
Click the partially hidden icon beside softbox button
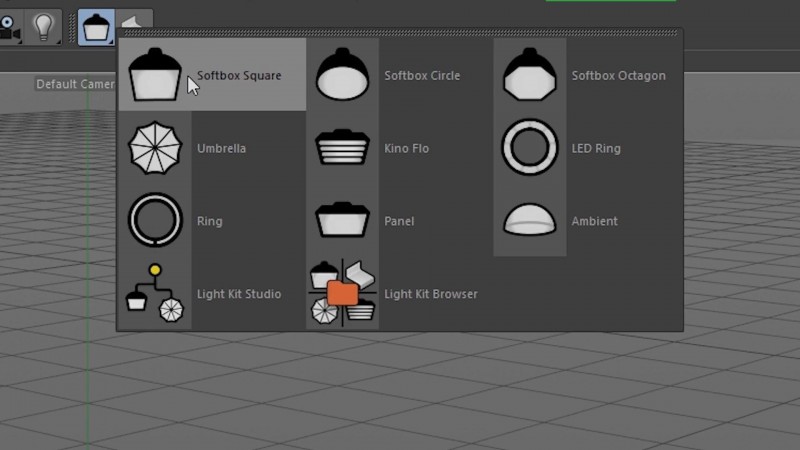134,20
